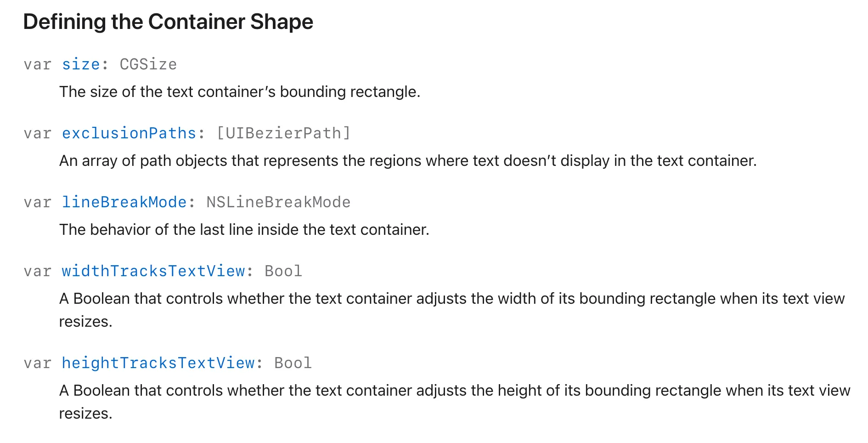The height and width of the screenshot is (443, 868).
Task: Open the widthTracksTextView documentation link
Action: pos(153,271)
